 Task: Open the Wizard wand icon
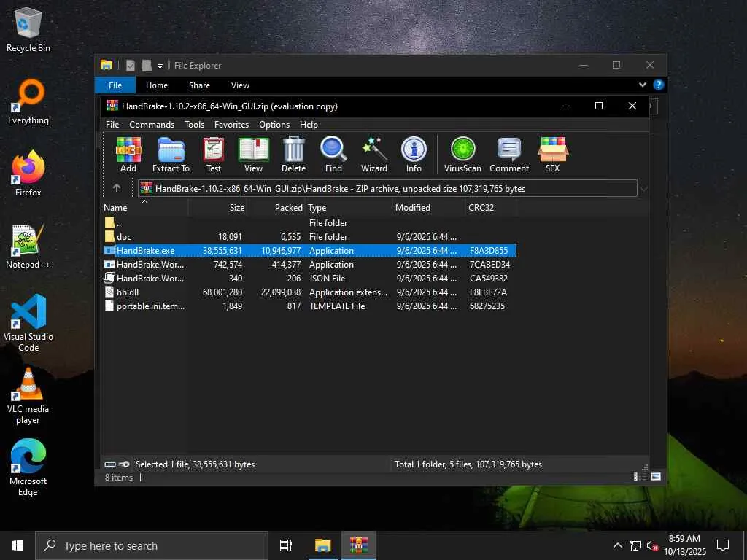click(374, 155)
